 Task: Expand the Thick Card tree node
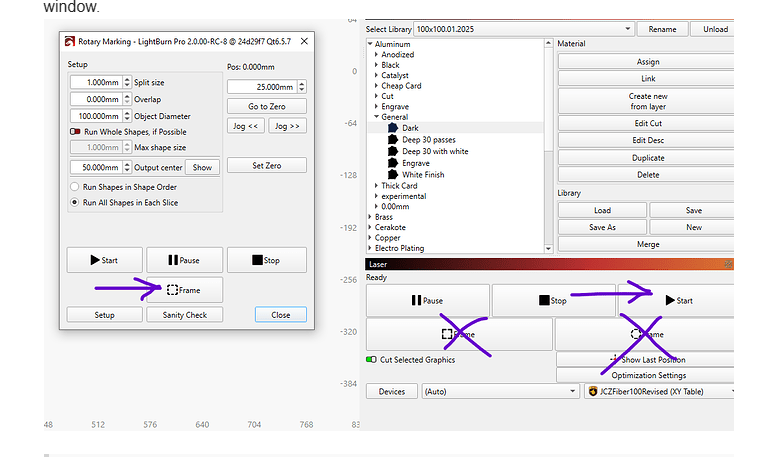click(376, 185)
